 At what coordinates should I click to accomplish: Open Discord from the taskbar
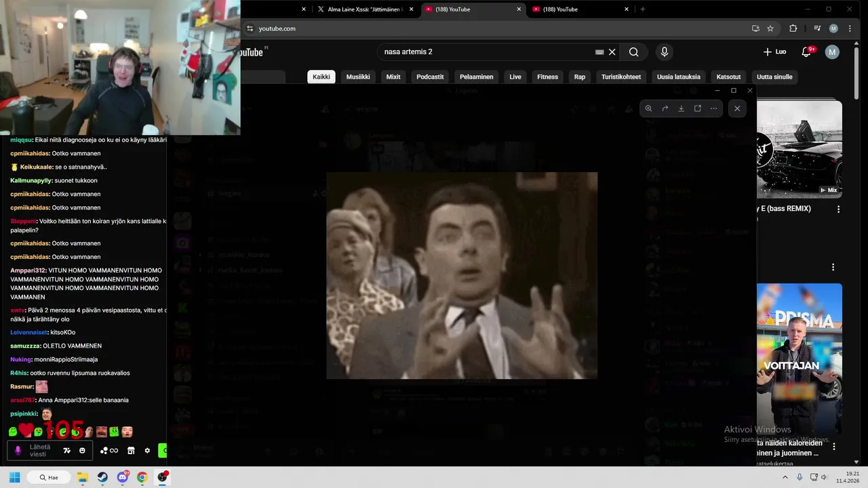pos(122,477)
